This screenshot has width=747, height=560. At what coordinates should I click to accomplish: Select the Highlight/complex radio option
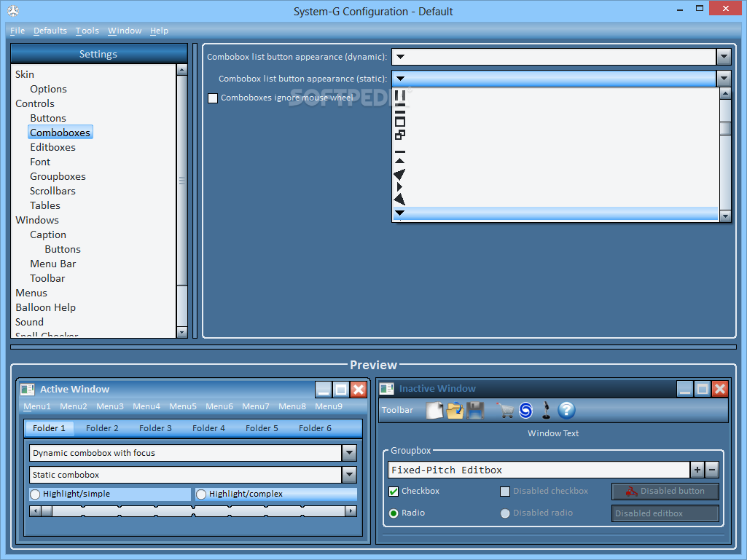201,494
